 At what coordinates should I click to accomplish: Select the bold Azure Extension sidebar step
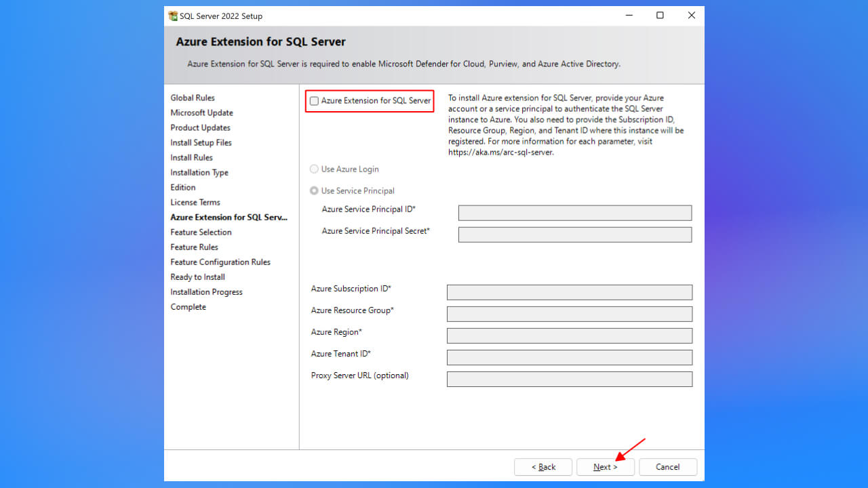(x=229, y=217)
